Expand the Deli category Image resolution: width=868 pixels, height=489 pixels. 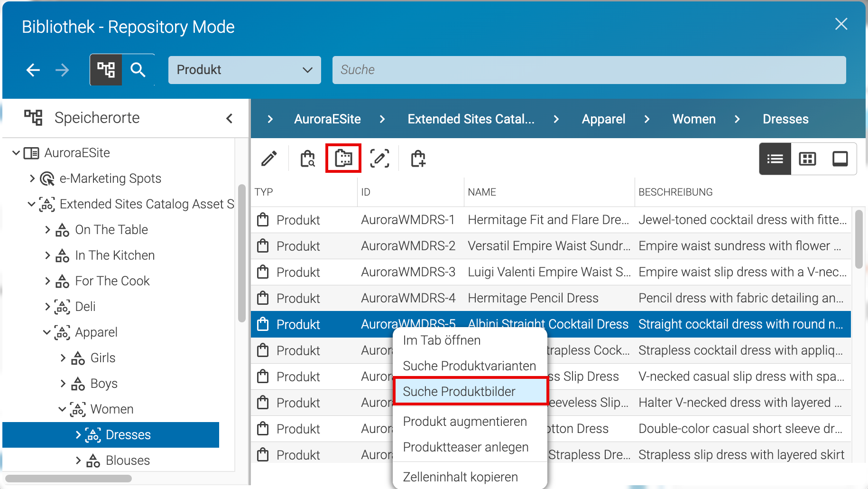coord(47,307)
